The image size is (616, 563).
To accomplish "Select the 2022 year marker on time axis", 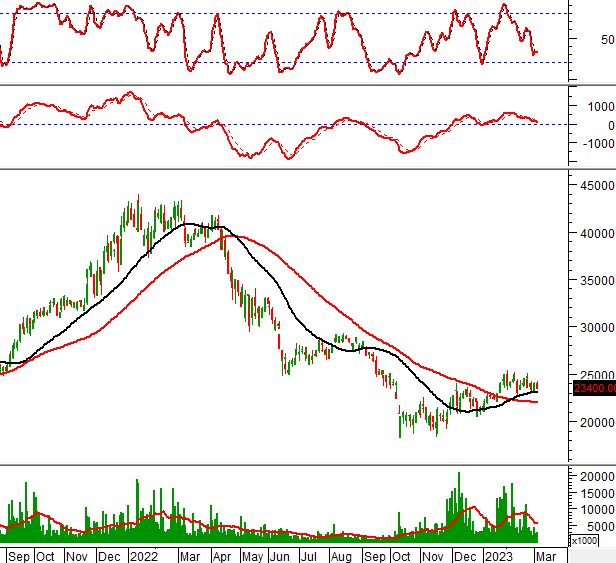I will [x=143, y=554].
